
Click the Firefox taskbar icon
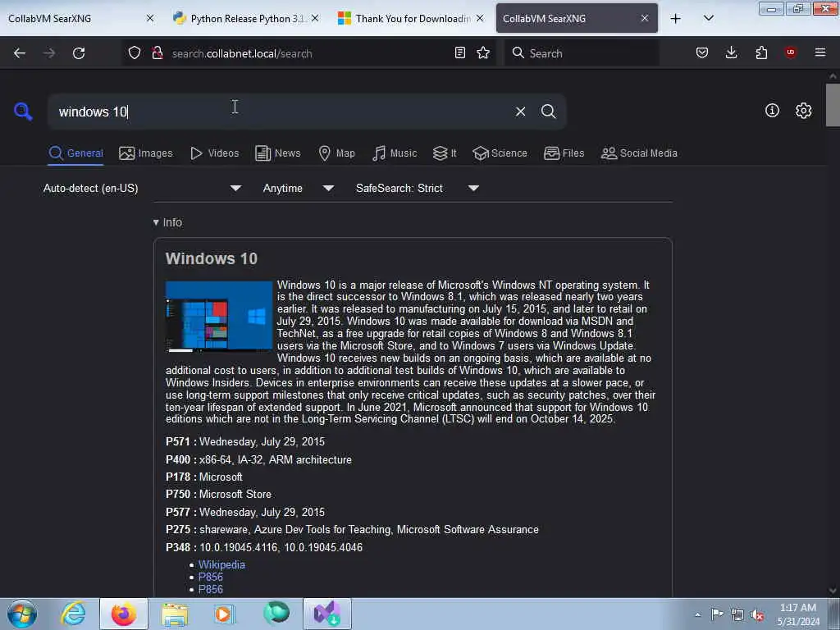click(124, 614)
